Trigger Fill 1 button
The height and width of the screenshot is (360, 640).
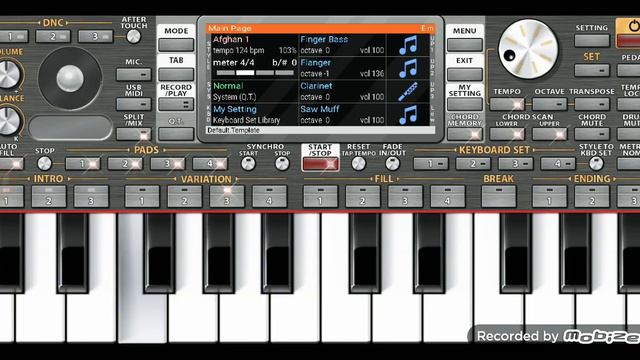tap(320, 197)
